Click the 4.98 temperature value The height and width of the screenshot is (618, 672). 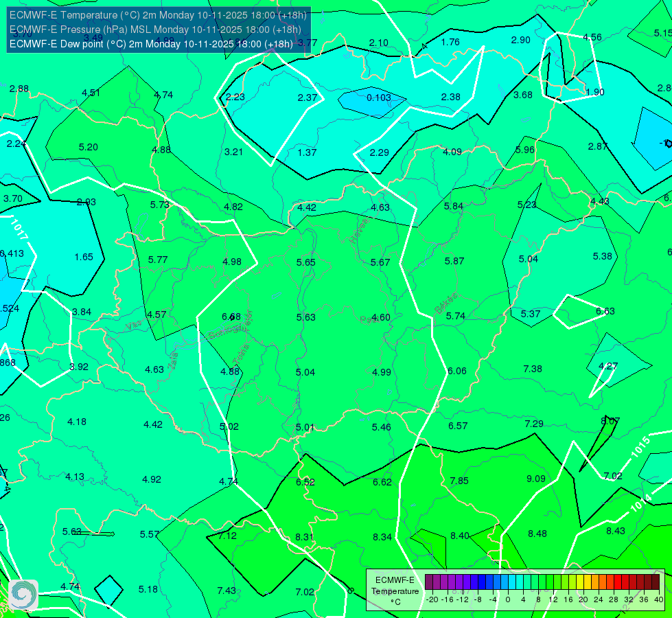pos(232,262)
